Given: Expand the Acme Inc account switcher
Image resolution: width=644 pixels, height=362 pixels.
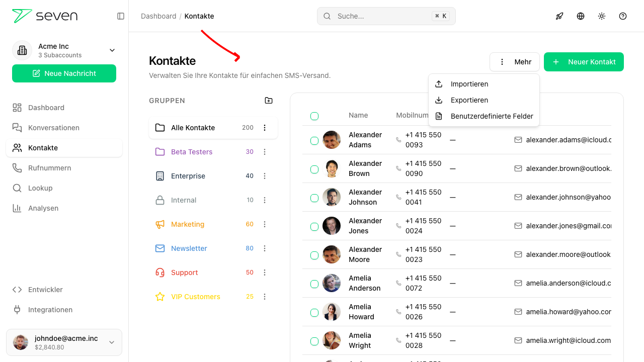Looking at the screenshot, I should tap(112, 50).
